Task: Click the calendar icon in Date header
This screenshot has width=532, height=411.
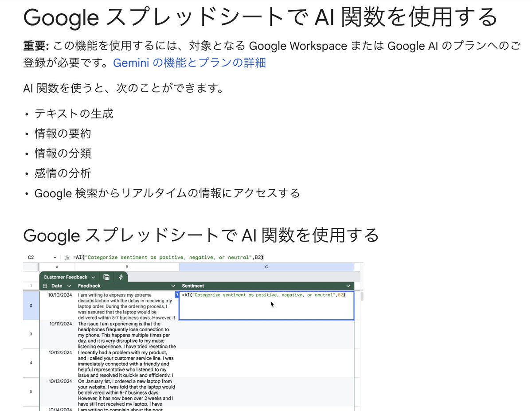Action: 45,286
